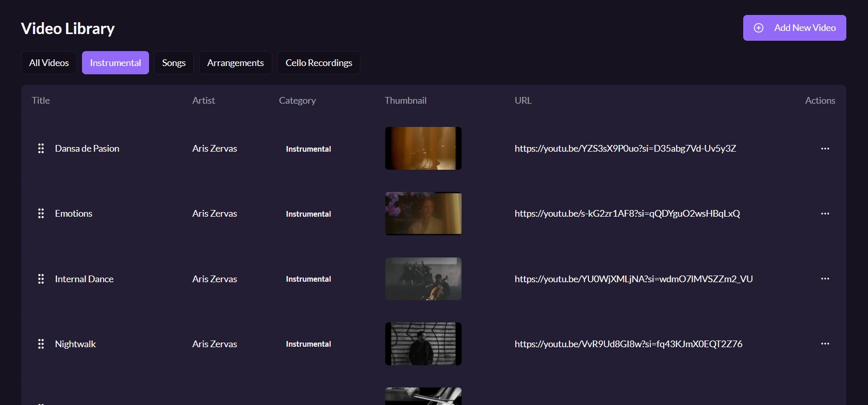Click the Instrumental badge in Nightwalk row
The image size is (868, 405).
tap(308, 344)
